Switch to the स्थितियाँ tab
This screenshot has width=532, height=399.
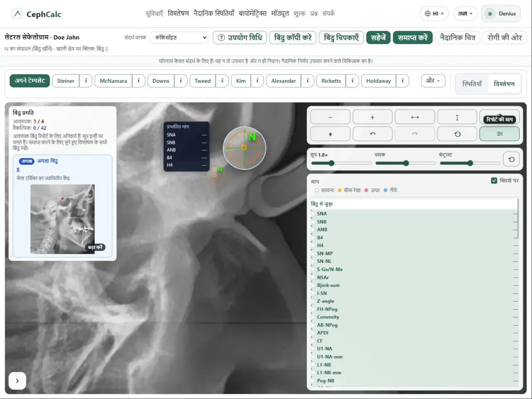pos(472,84)
